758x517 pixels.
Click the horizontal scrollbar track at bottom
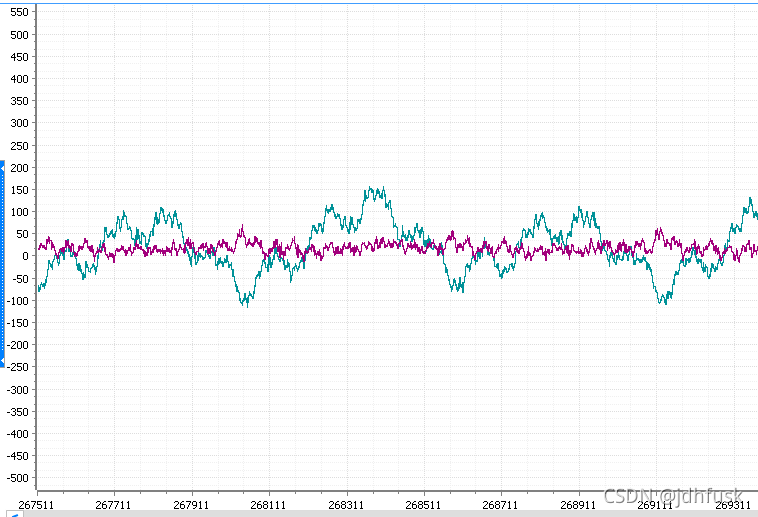[x=391, y=514]
